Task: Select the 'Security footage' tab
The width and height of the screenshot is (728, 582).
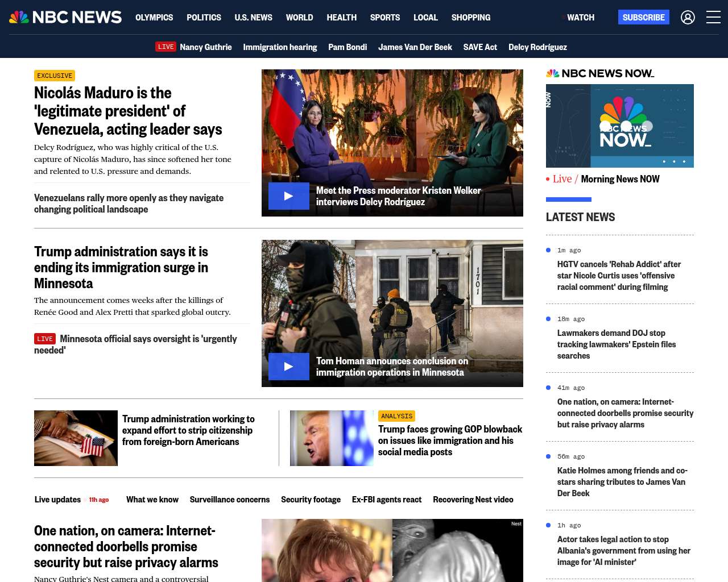Action: coord(311,500)
